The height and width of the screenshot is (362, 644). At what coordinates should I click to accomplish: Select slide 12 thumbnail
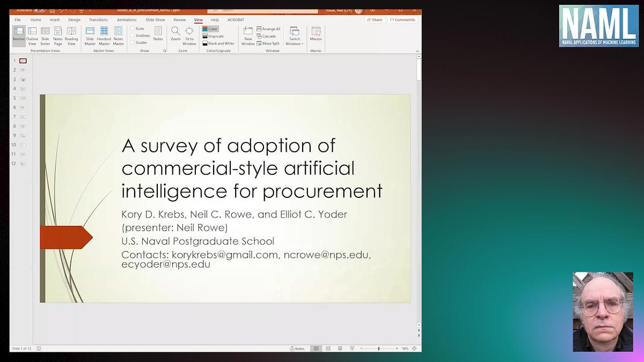click(x=23, y=164)
